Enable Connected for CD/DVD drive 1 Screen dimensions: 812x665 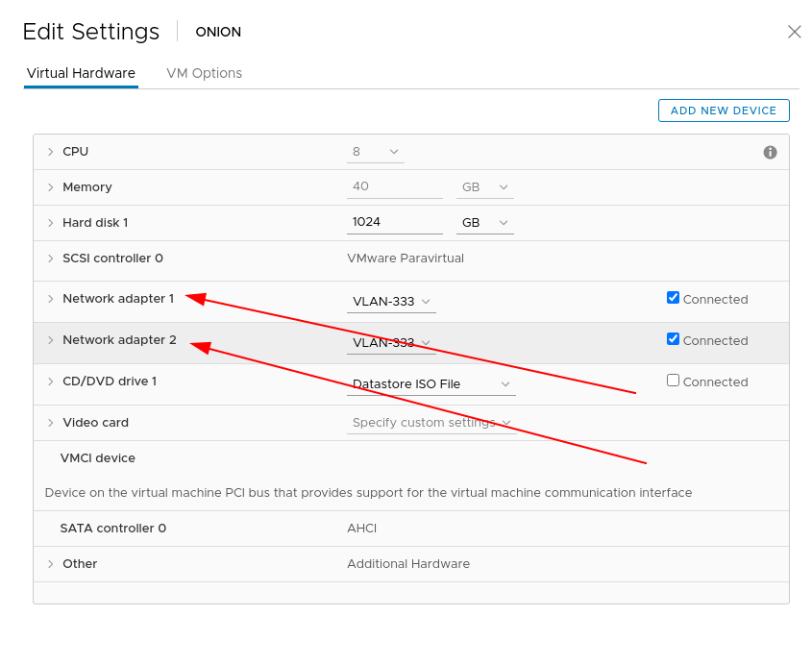(673, 381)
